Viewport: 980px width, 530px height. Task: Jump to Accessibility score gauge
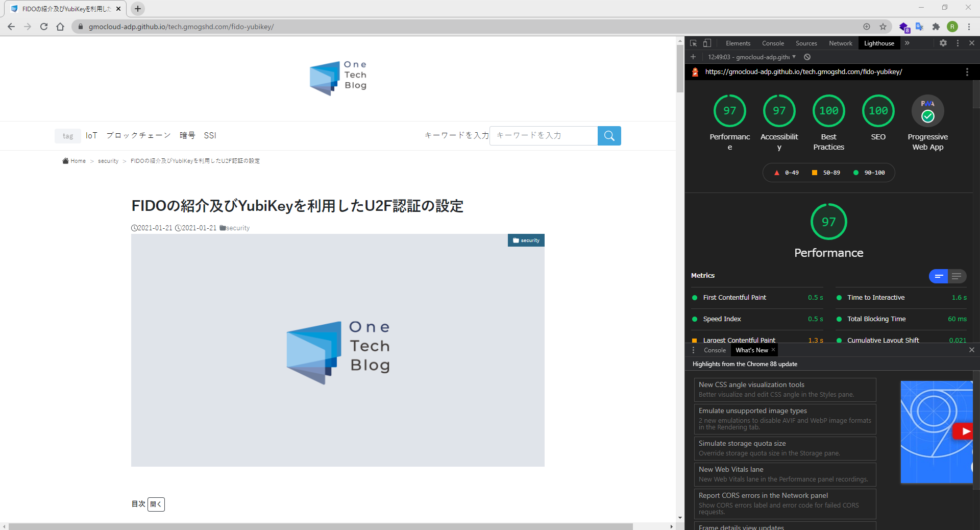click(x=779, y=111)
